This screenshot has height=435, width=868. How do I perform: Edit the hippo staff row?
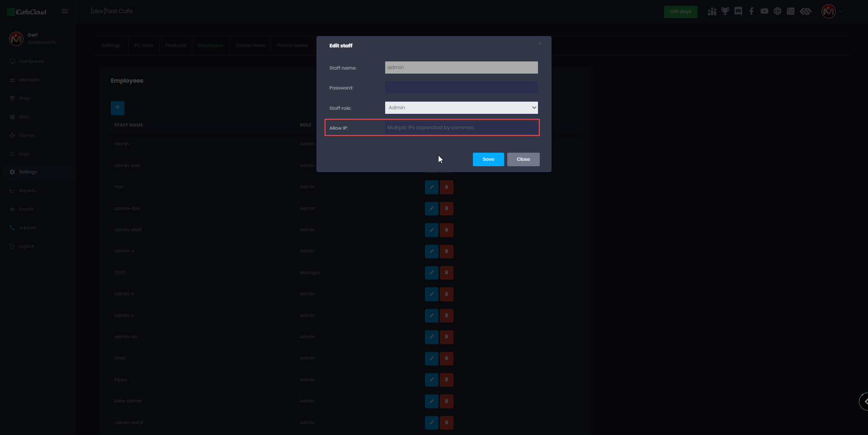click(x=432, y=380)
